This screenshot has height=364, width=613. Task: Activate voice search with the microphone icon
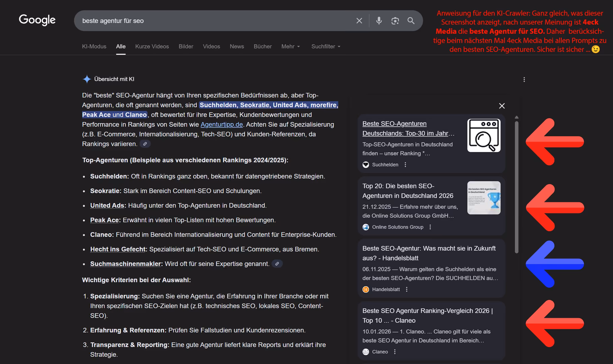point(378,21)
